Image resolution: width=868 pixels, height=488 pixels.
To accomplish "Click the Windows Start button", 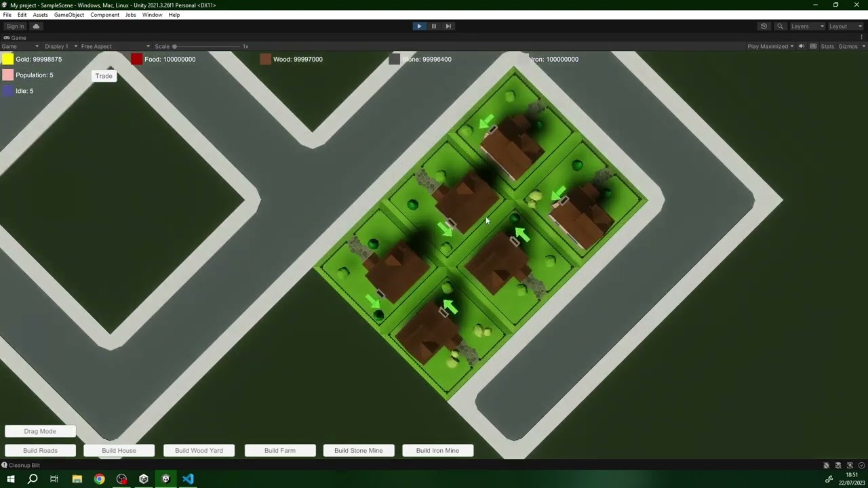I will (10, 479).
